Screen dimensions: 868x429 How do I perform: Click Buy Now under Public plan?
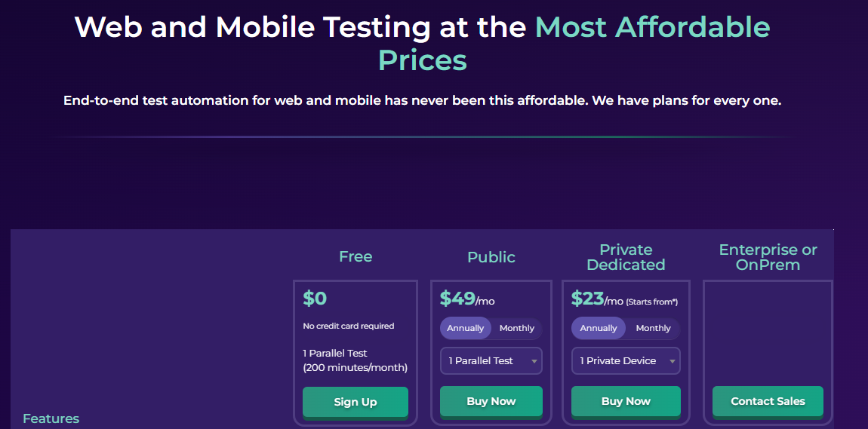[491, 401]
